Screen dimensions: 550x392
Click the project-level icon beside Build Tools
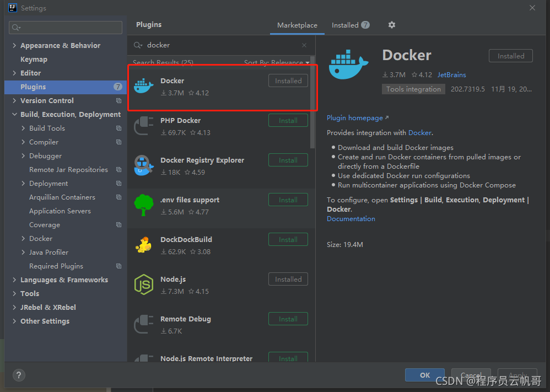(119, 128)
